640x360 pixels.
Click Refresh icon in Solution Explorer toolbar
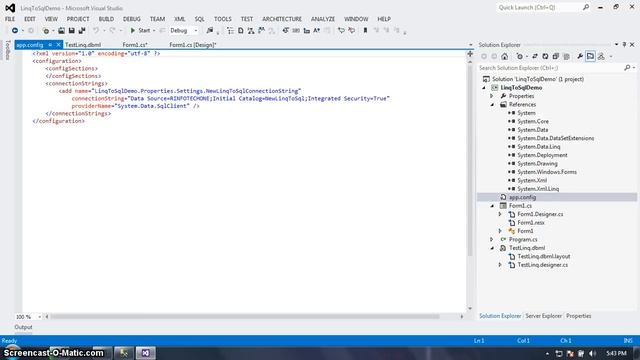[x=545, y=56]
